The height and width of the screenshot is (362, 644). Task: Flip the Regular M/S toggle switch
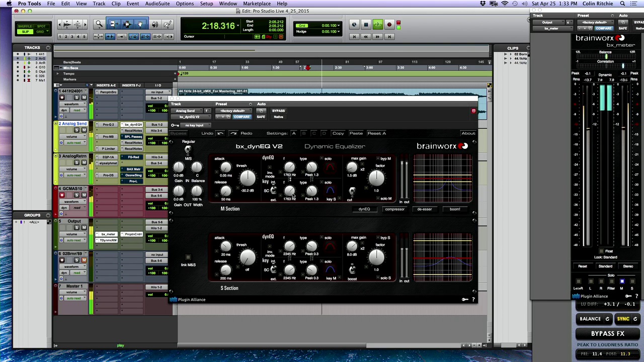(188, 150)
